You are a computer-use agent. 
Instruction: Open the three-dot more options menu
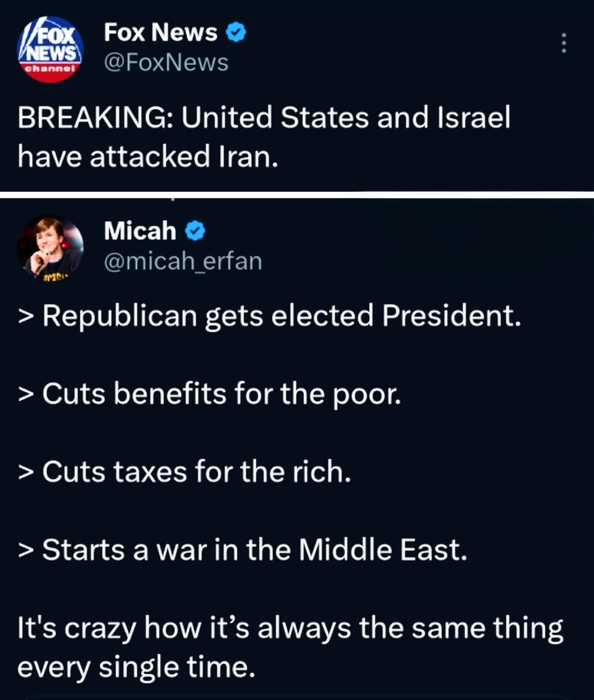point(564,43)
